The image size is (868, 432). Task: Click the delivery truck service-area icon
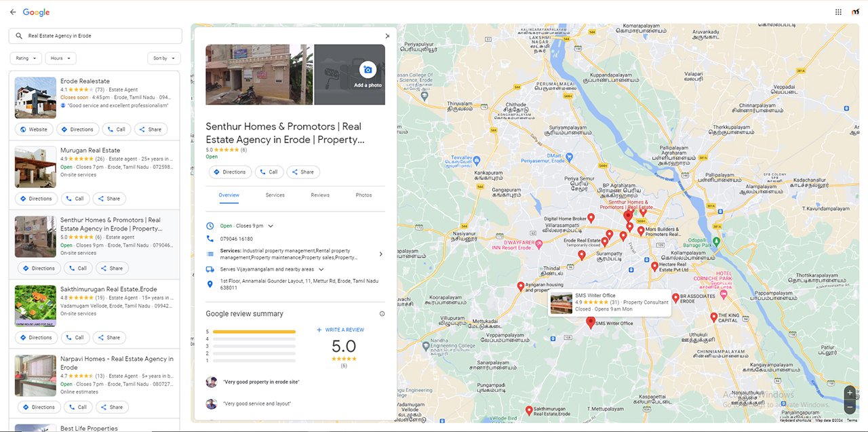tap(210, 269)
